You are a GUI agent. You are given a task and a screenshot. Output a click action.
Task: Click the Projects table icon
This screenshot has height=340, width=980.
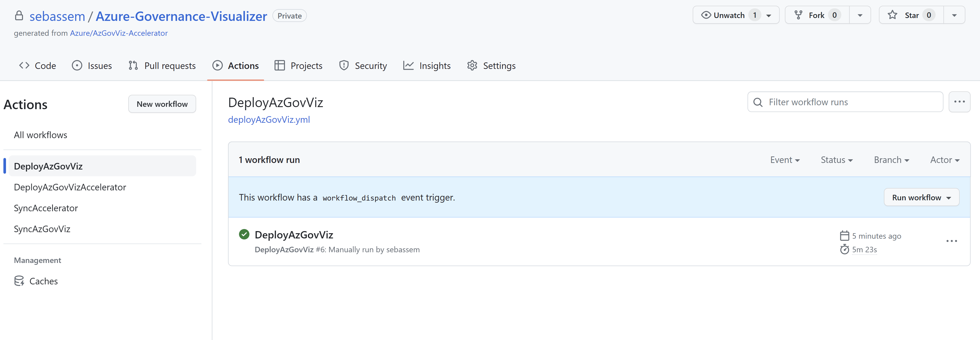click(280, 65)
